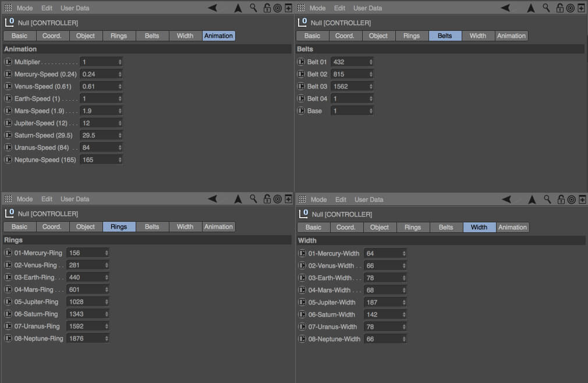Open new manager plus icon in Belts panel
Screen dimensions: 588x383
pos(581,8)
